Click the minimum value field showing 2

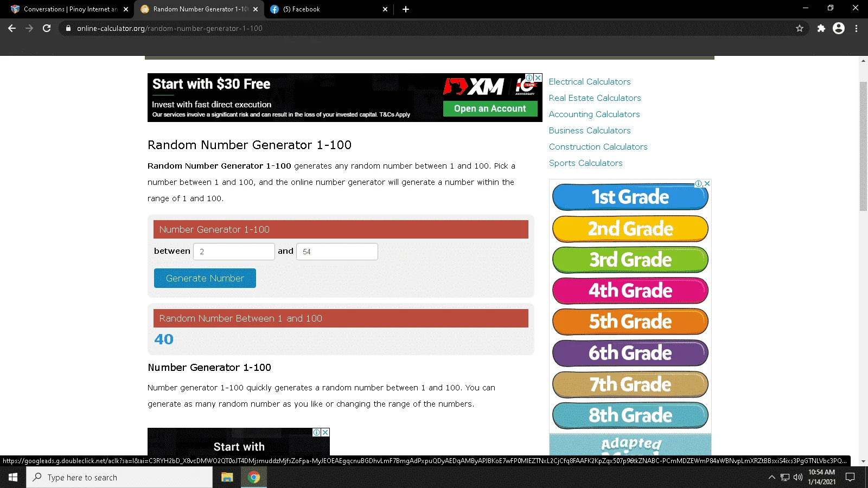[x=234, y=252]
